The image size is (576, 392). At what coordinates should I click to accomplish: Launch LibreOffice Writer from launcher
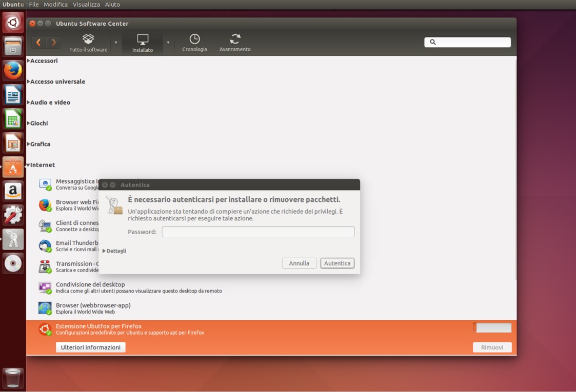[x=13, y=95]
